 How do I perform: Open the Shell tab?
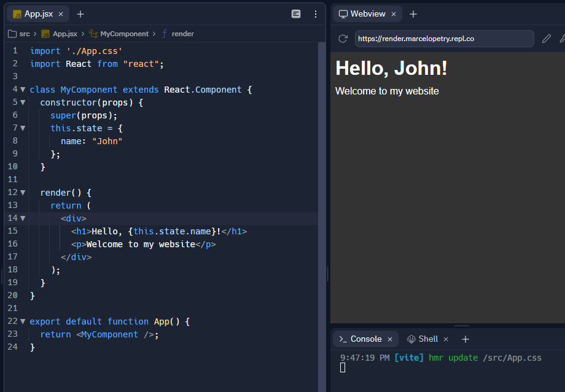(427, 339)
